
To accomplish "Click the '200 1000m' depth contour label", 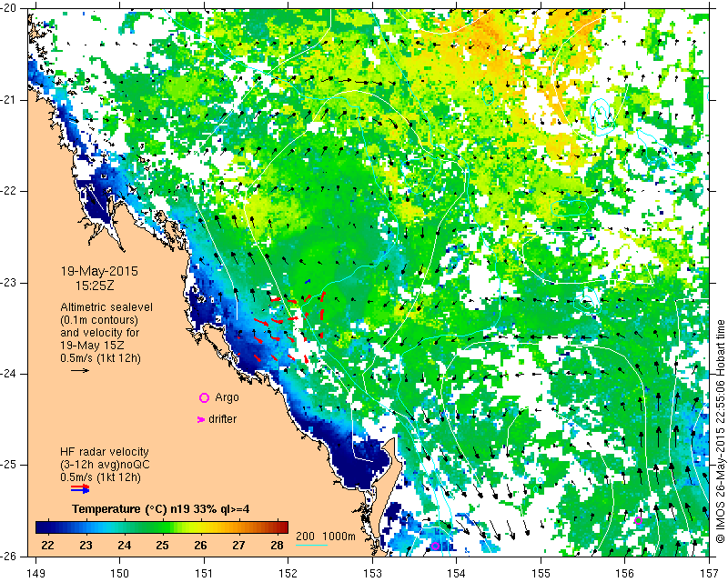I will tap(326, 537).
